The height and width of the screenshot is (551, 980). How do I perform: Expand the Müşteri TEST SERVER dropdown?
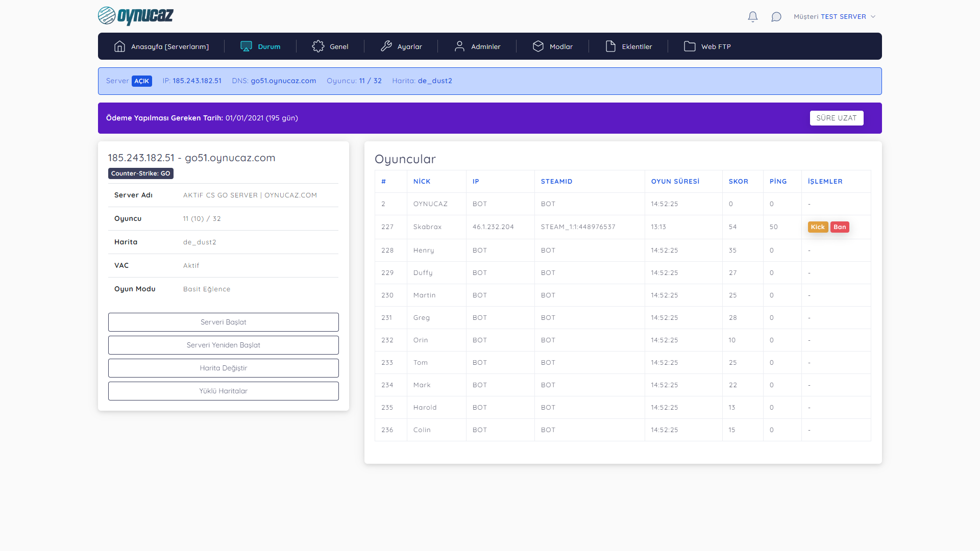(835, 17)
